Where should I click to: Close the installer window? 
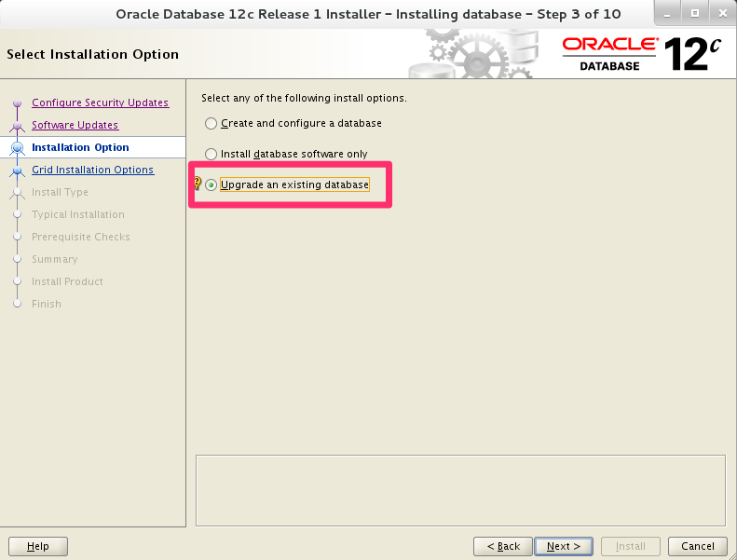coord(723,14)
